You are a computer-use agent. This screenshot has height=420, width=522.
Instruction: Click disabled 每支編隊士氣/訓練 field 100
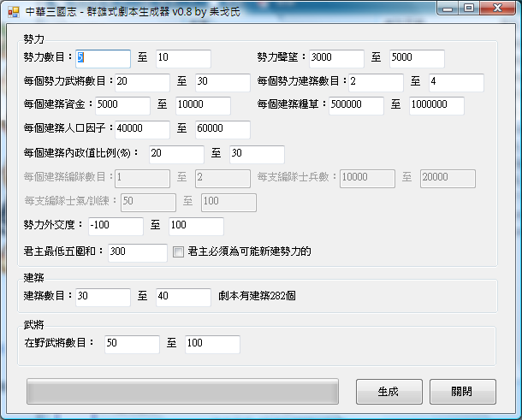coord(228,203)
